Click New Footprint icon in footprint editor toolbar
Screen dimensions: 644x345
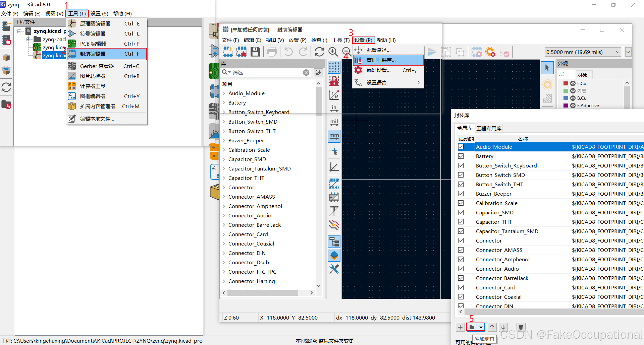(228, 52)
